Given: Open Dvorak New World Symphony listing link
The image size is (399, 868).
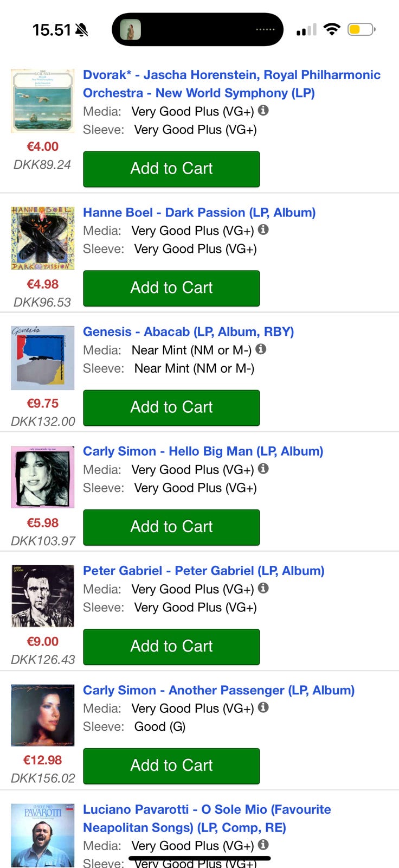Looking at the screenshot, I should [x=231, y=84].
